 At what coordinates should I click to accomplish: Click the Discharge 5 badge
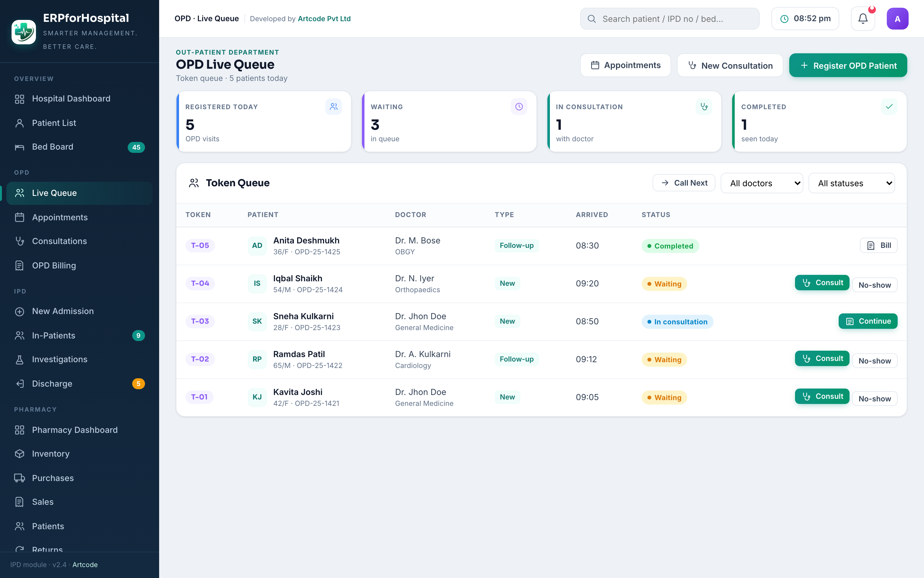139,383
